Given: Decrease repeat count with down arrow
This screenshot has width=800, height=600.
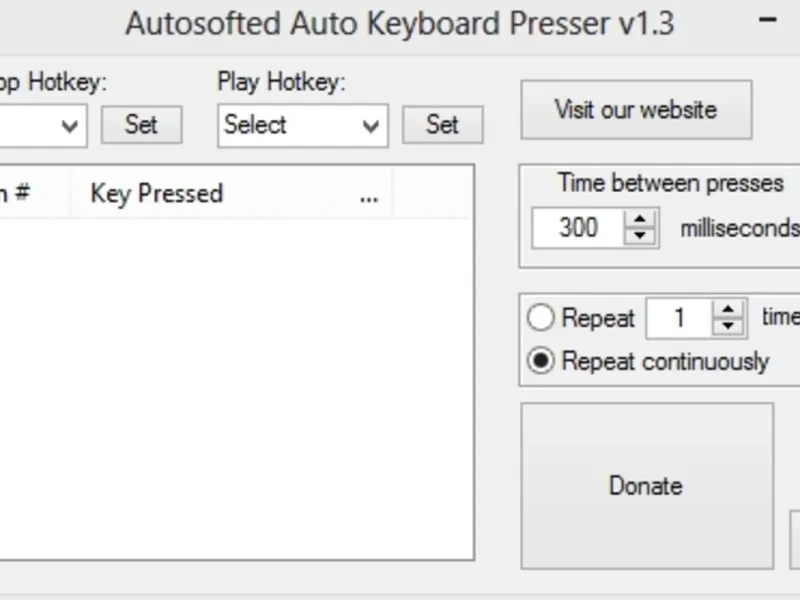Looking at the screenshot, I should [x=729, y=328].
